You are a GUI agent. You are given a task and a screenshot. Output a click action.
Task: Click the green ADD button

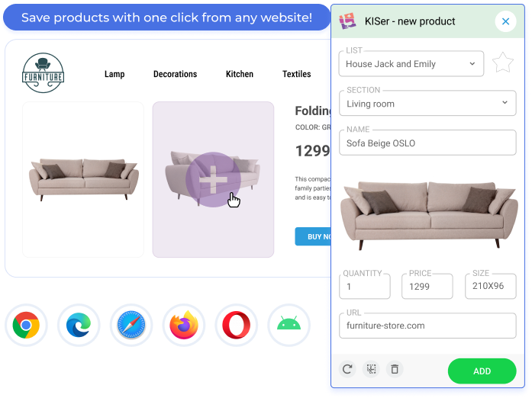[x=482, y=371]
